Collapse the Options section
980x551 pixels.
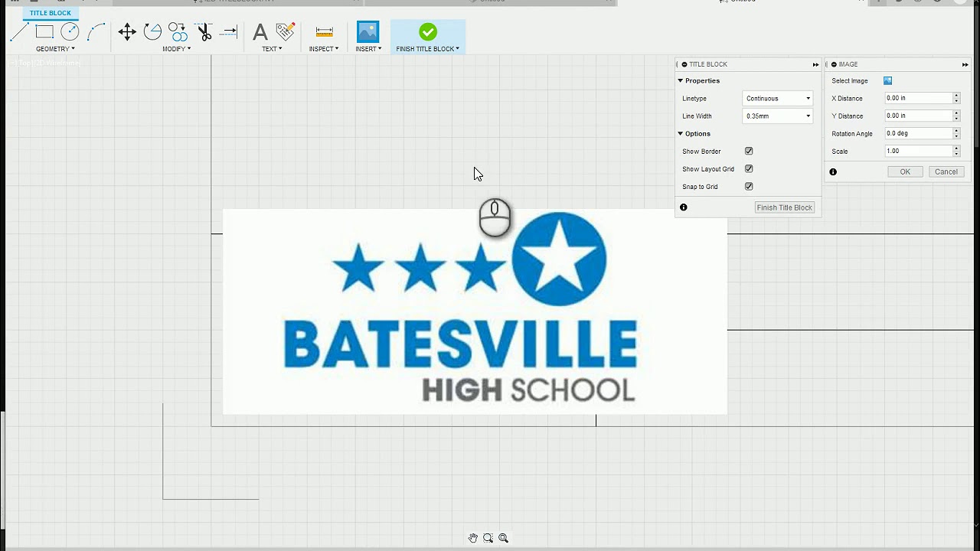point(680,133)
